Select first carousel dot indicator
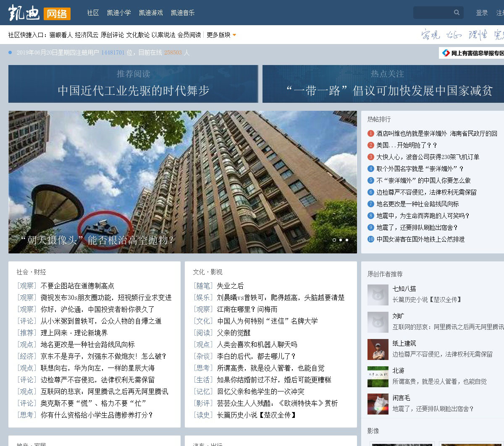 [334, 240]
